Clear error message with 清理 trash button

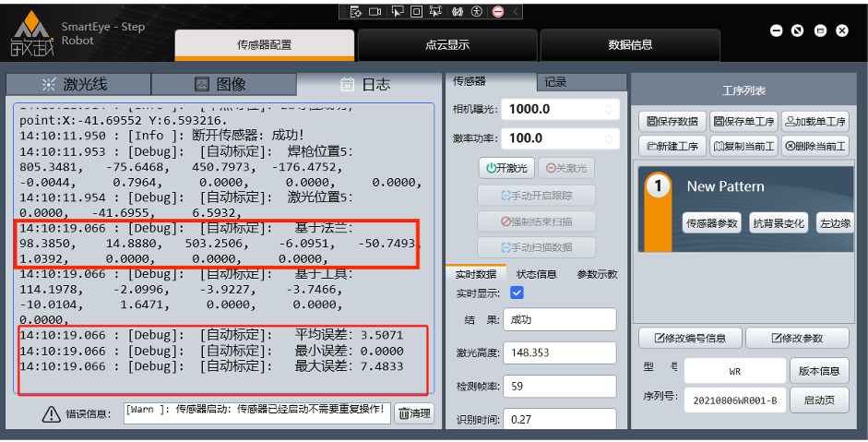click(414, 413)
